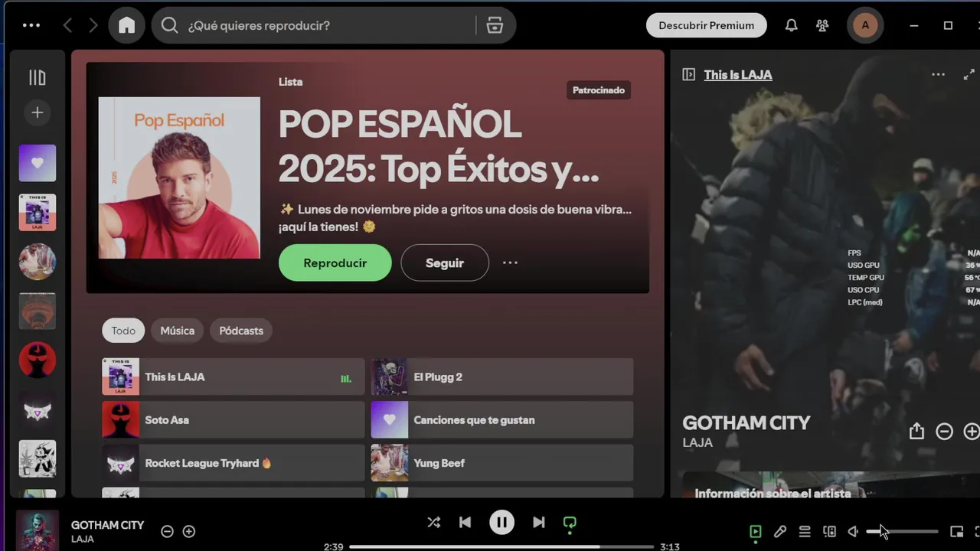
Task: Expand Now Playing panel to full view
Action: [x=969, y=74]
